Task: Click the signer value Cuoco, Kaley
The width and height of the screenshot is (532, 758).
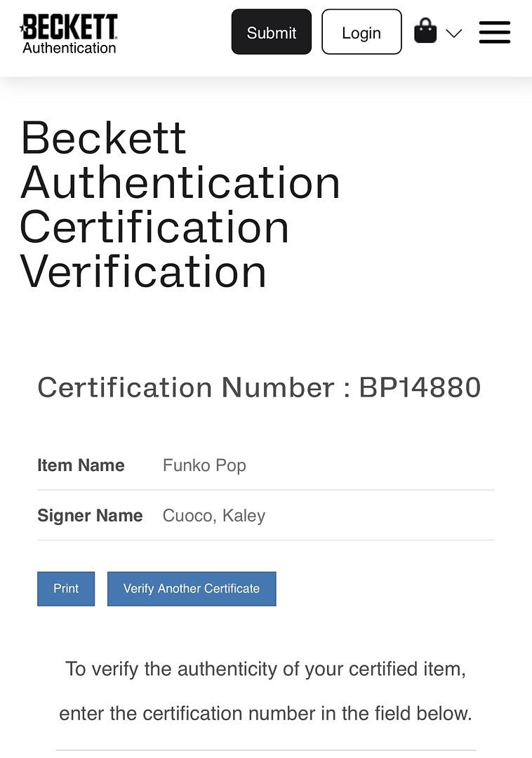Action: point(214,516)
